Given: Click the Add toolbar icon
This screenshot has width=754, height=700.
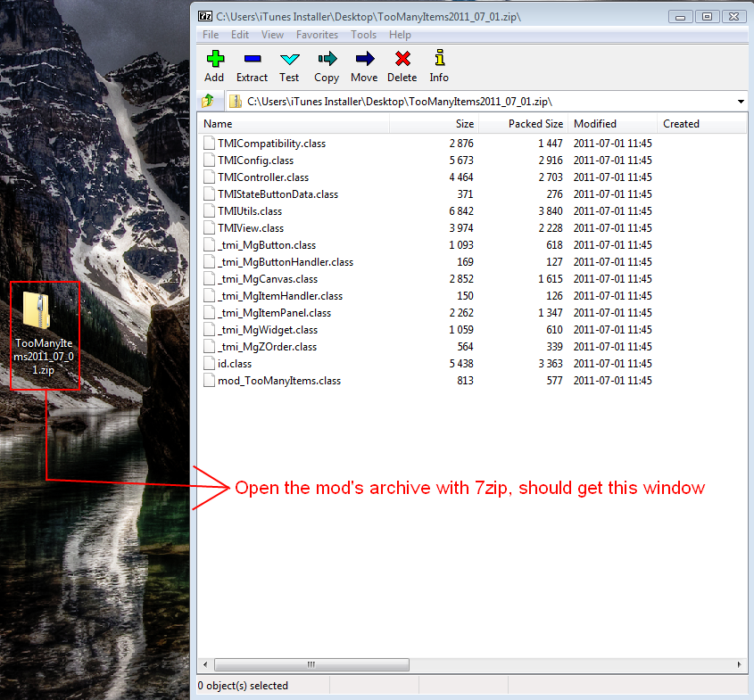Looking at the screenshot, I should (215, 59).
